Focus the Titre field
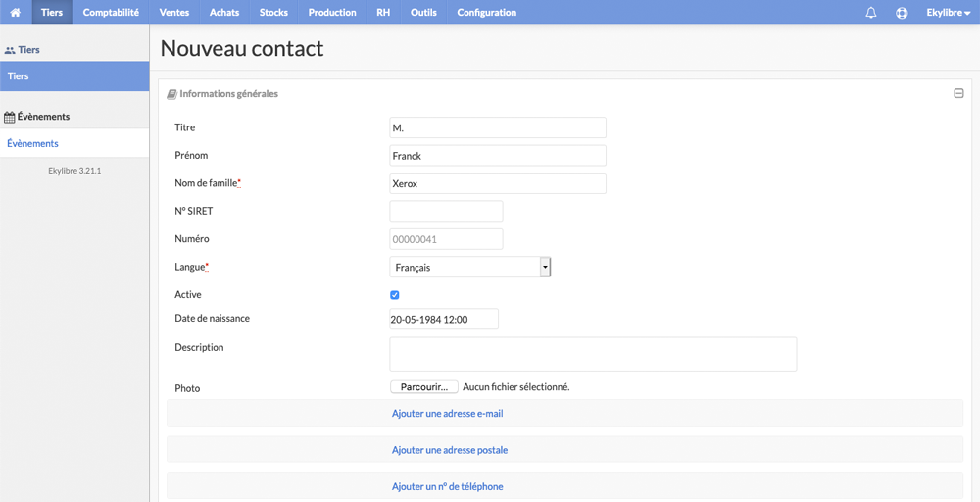Viewport: 980px width, 502px height. coord(498,127)
